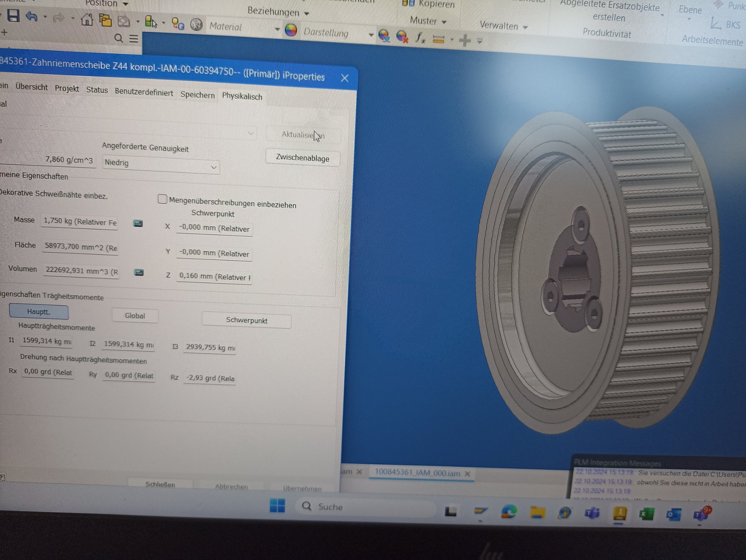Open the Projects folder icon
Screen dimensions: 746x560
(105, 20)
